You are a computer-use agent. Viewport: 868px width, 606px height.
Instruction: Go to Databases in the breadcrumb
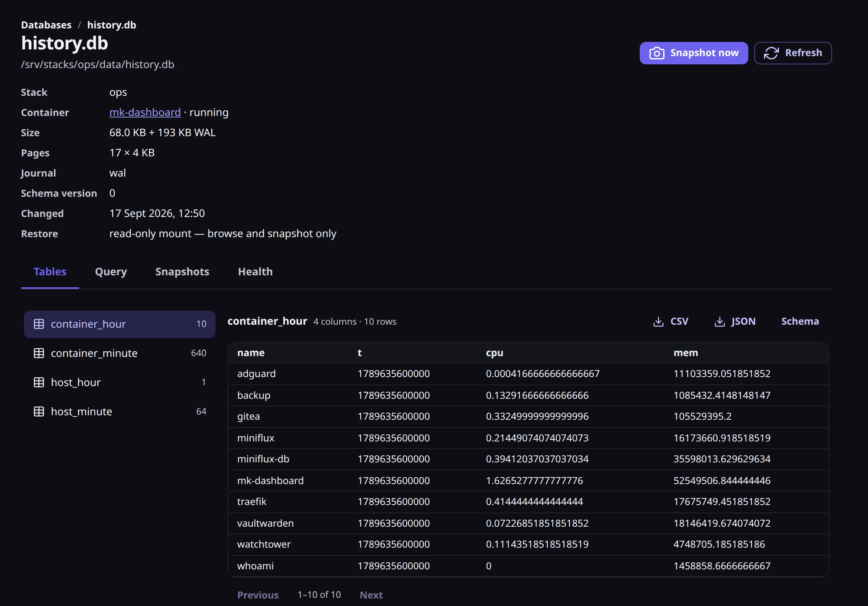(46, 25)
